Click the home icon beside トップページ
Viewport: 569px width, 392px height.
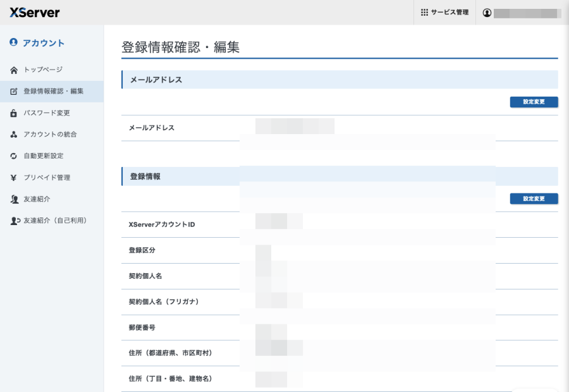14,70
